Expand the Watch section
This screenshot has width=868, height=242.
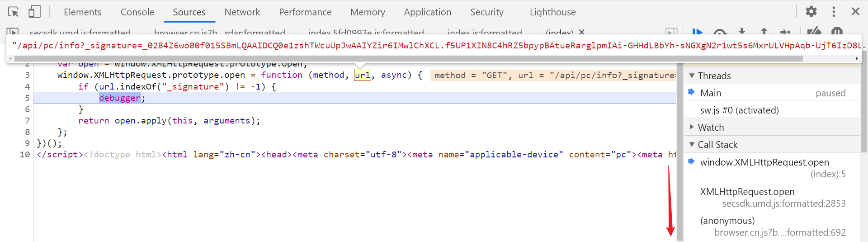(772, 128)
